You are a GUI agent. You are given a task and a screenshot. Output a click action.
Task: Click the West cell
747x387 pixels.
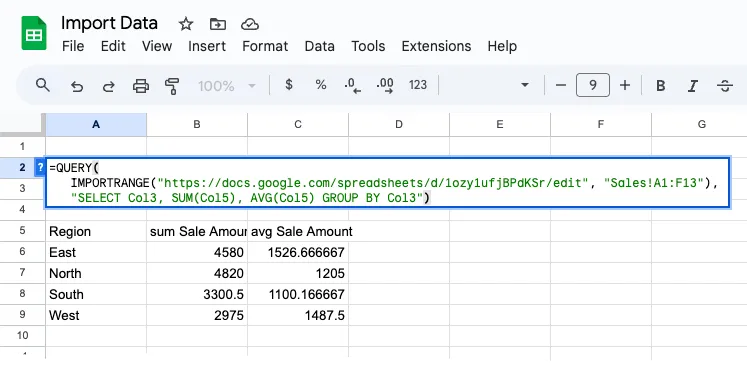click(x=96, y=315)
